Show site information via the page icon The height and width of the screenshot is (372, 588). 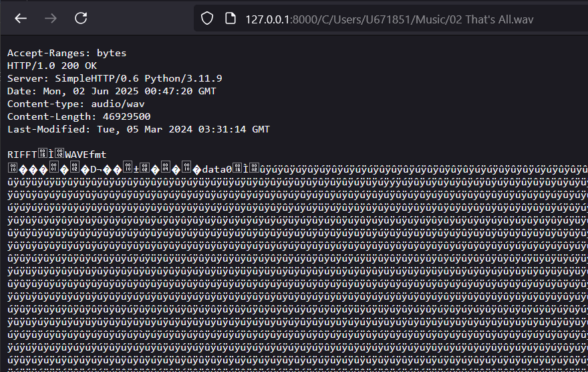coord(229,19)
